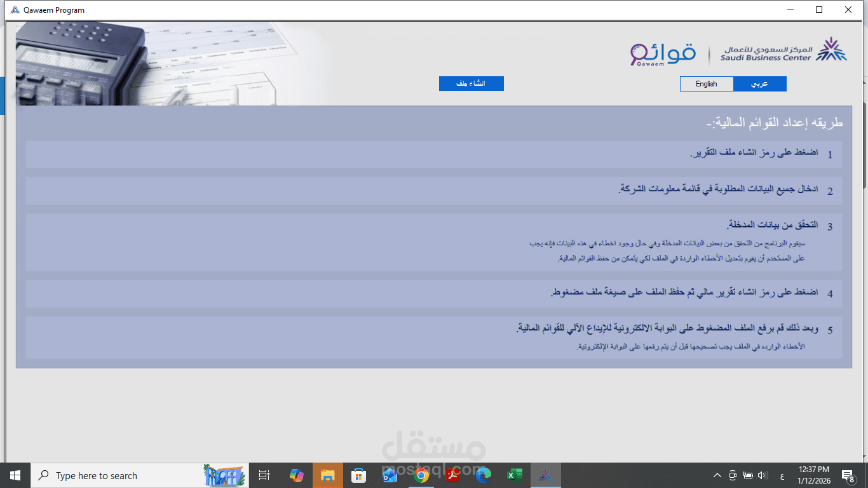Open Task View on the taskbar

tap(264, 475)
